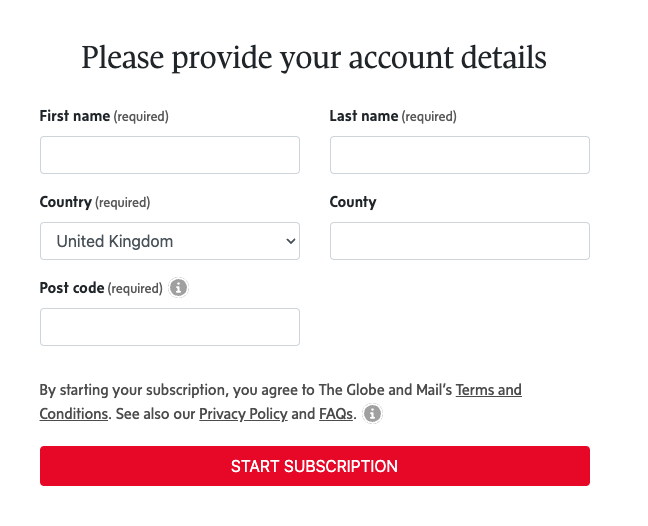The width and height of the screenshot is (648, 526).
Task: Open the Terms and Conditions link
Action: pos(488,390)
